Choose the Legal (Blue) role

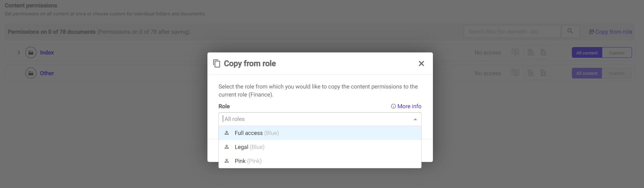pos(249,147)
